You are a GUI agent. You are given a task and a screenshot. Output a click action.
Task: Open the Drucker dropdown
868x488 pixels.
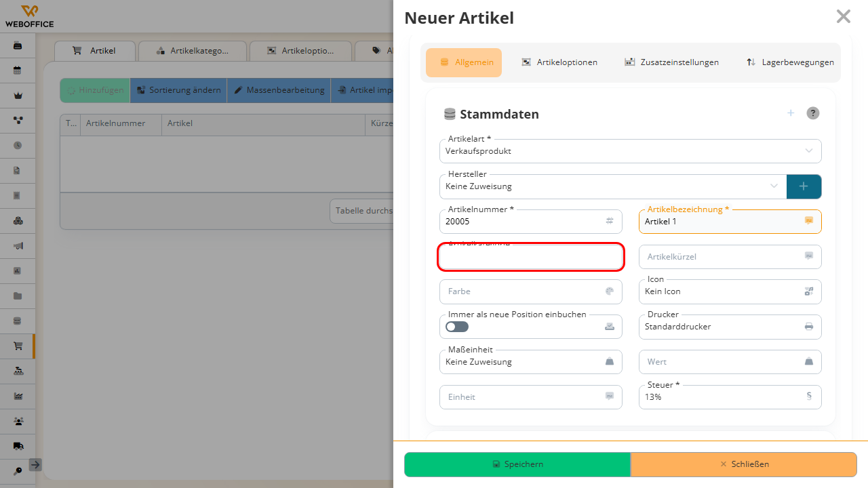pos(730,327)
